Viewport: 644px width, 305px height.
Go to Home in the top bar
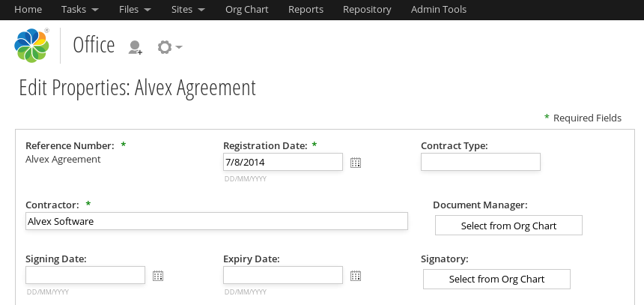[28, 10]
